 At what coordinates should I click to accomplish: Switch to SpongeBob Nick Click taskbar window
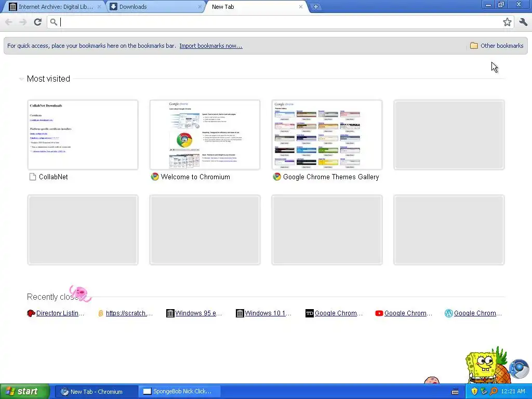pyautogui.click(x=180, y=392)
